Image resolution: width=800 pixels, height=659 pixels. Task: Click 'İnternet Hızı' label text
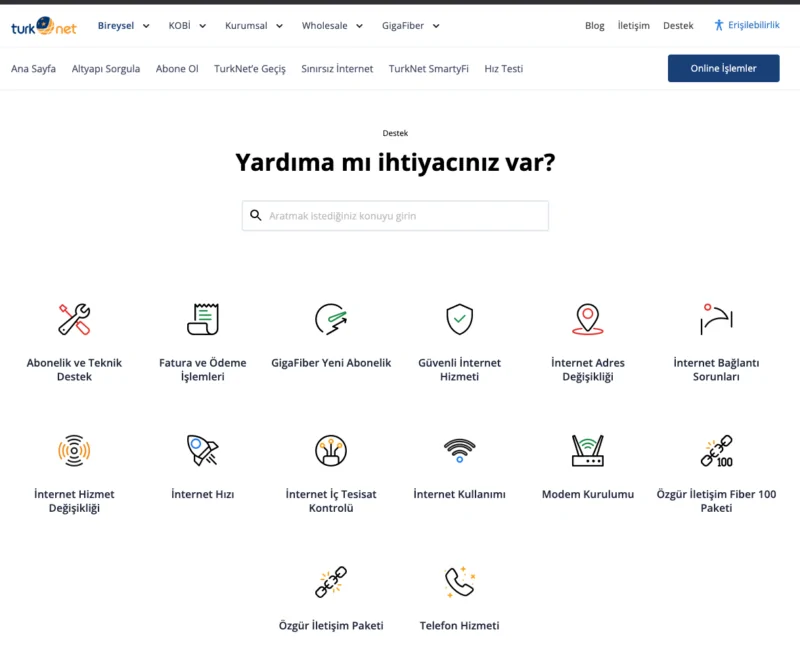(x=203, y=494)
